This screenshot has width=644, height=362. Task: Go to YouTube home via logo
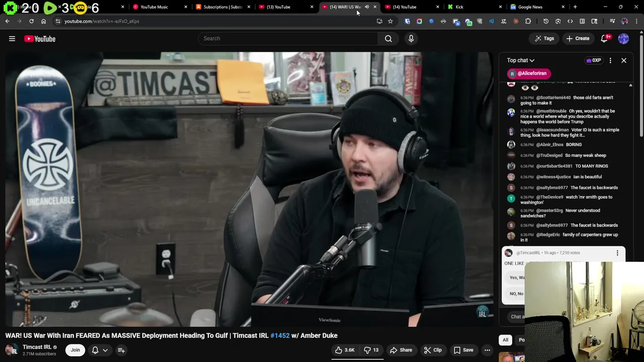pyautogui.click(x=40, y=39)
